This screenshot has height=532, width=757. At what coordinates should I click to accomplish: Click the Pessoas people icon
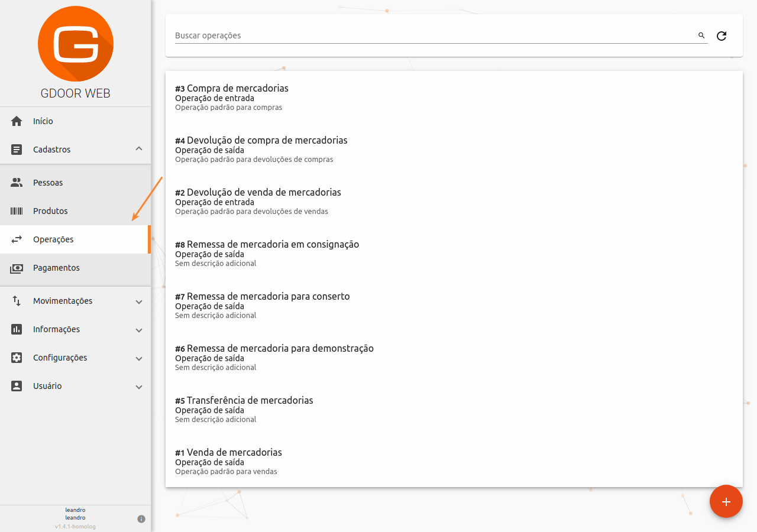click(17, 183)
